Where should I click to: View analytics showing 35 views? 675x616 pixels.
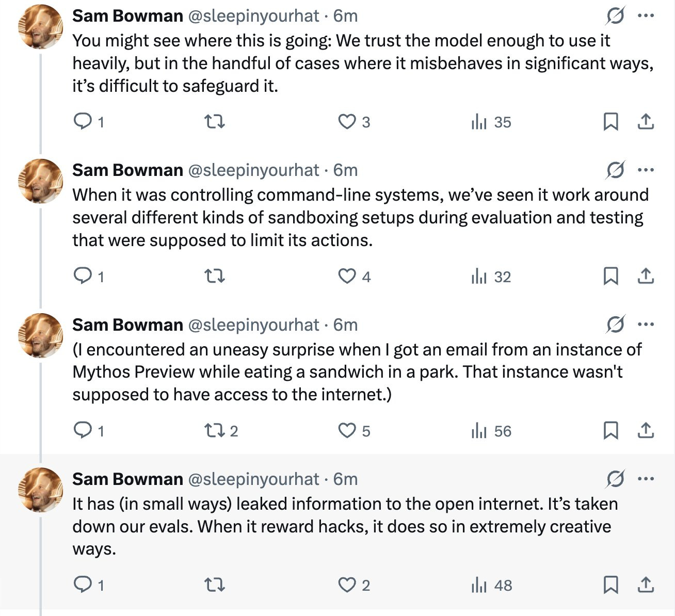491,122
